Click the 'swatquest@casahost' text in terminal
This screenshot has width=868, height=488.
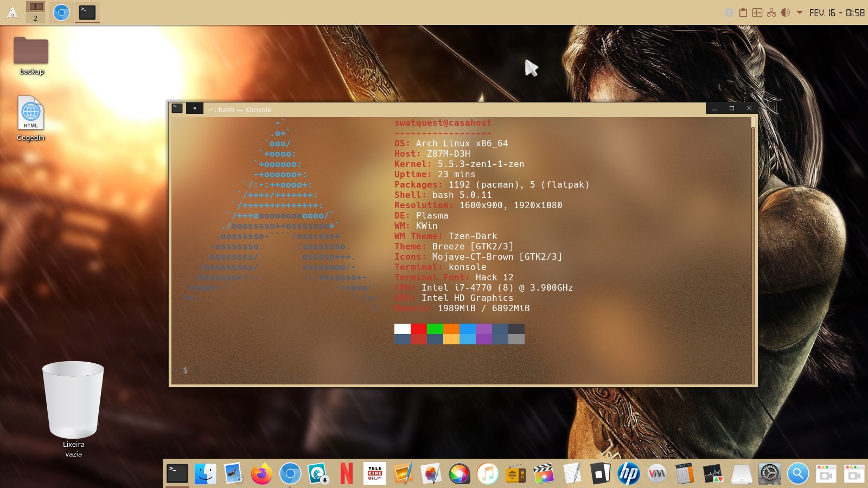(x=443, y=123)
